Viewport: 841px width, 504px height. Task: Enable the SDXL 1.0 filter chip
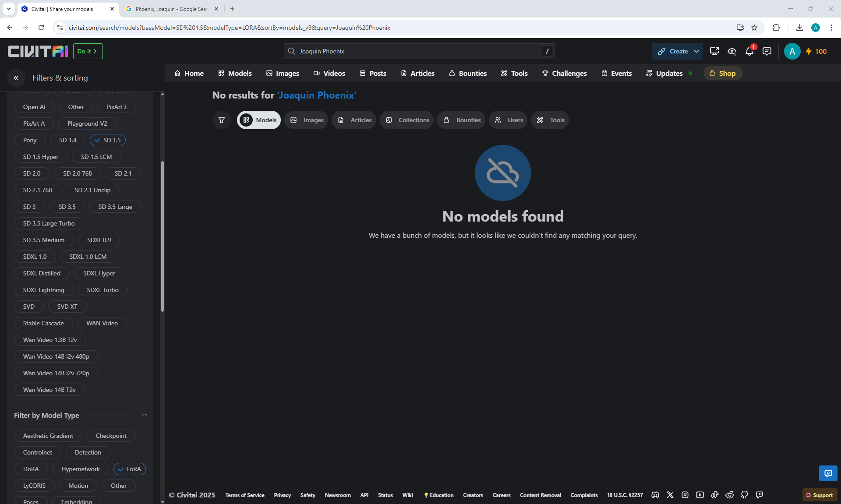(35, 257)
